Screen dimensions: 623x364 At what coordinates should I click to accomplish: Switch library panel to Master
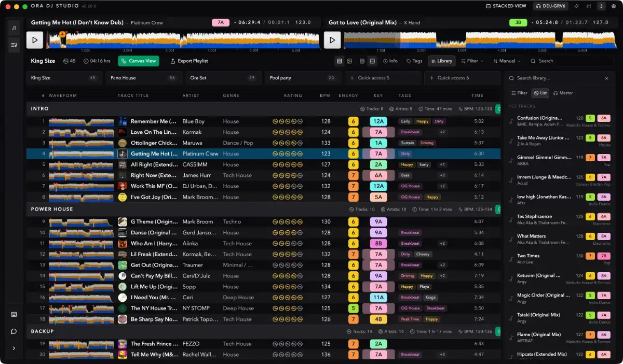click(x=563, y=93)
